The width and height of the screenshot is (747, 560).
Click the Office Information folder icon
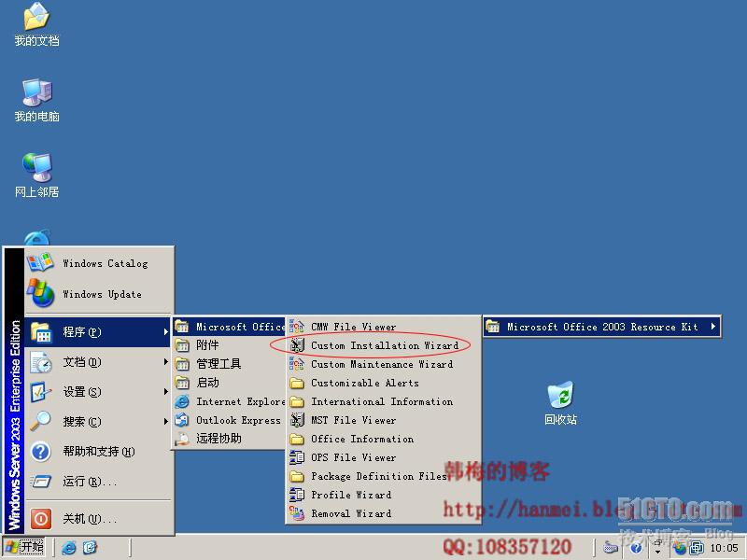[x=297, y=439]
